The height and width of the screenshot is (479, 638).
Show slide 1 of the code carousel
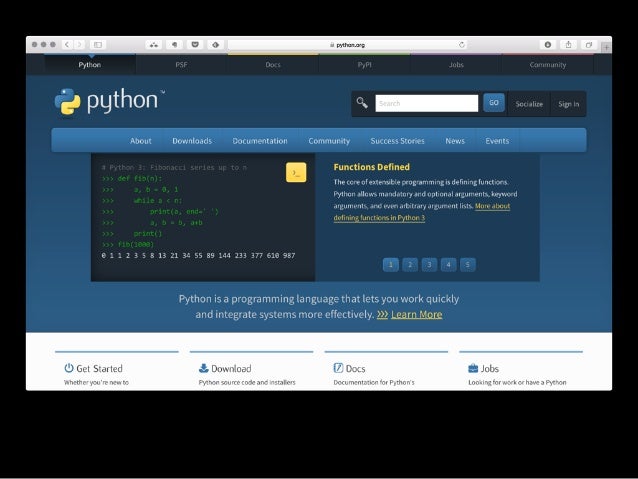tap(391, 265)
